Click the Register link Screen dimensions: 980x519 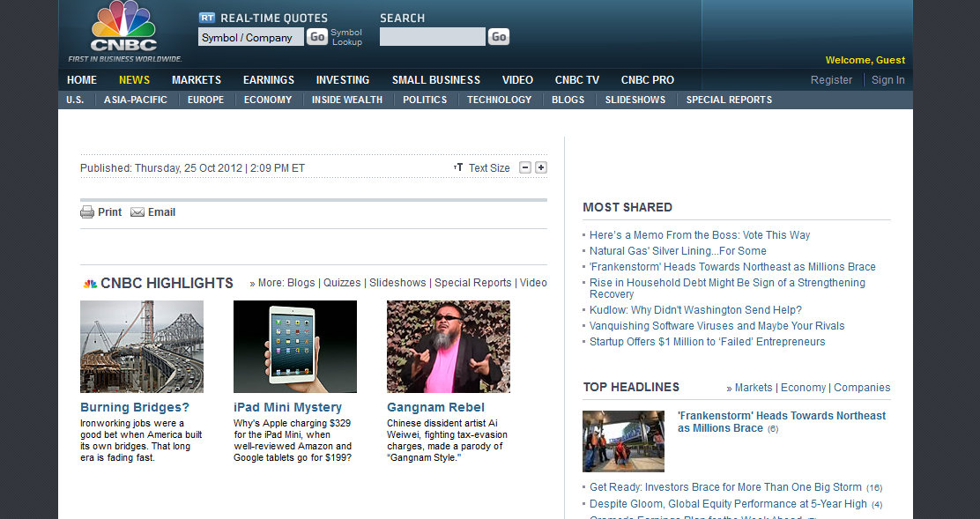point(831,80)
